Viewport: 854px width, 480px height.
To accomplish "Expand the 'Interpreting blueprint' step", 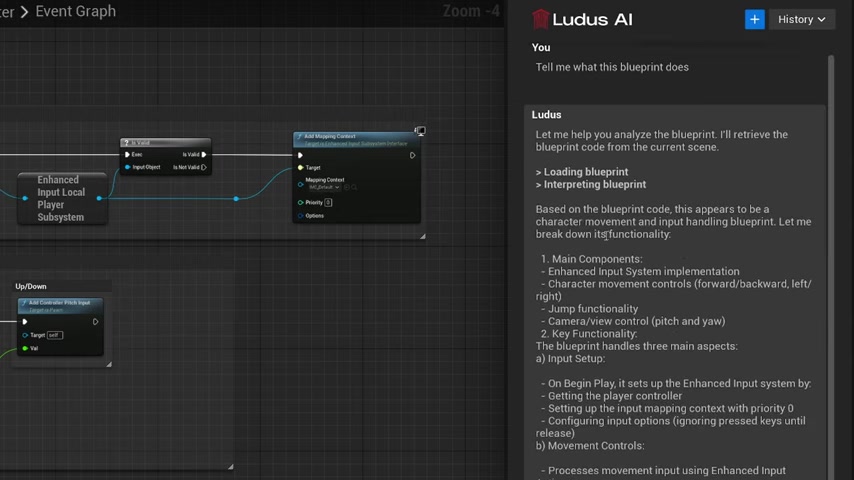I will pyautogui.click(x=591, y=185).
